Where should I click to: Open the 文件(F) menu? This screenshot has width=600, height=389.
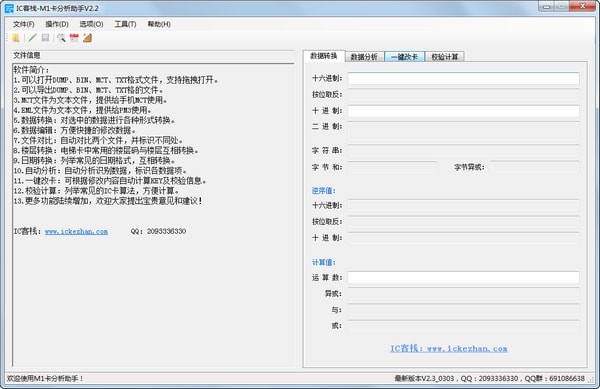click(24, 24)
